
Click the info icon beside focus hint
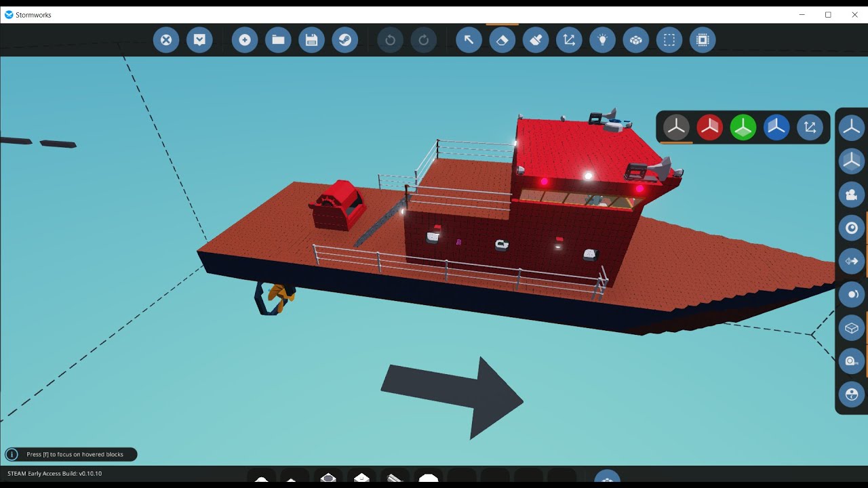pos(12,455)
